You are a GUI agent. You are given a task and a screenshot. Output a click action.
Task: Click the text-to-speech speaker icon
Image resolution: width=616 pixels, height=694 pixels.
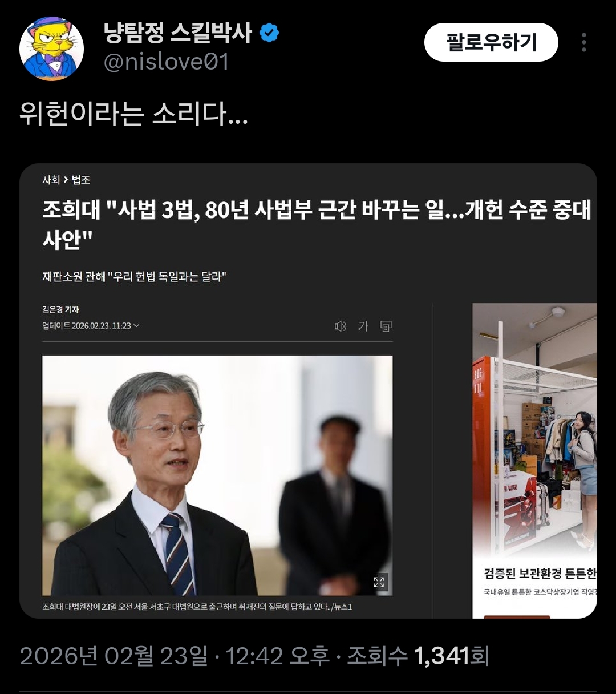(341, 326)
